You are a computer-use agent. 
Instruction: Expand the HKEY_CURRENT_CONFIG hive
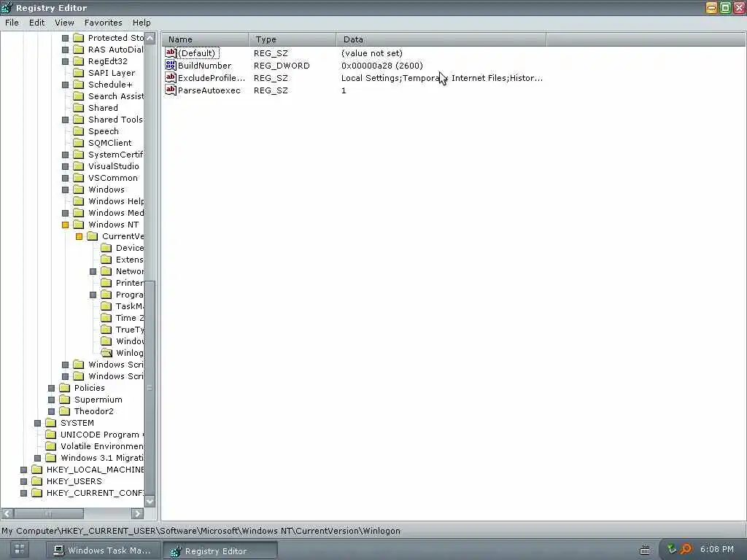23,493
